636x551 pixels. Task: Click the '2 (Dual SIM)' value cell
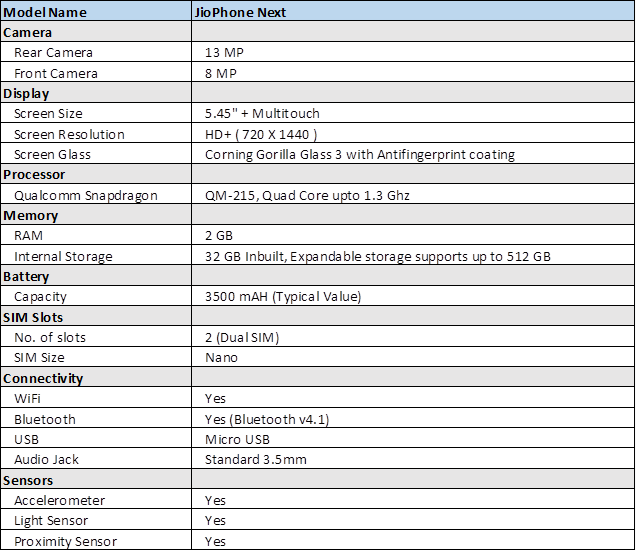pyautogui.click(x=413, y=337)
